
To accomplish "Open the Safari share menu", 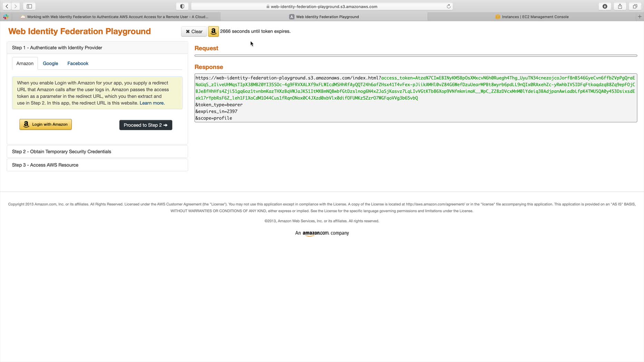I will pyautogui.click(x=620, y=6).
